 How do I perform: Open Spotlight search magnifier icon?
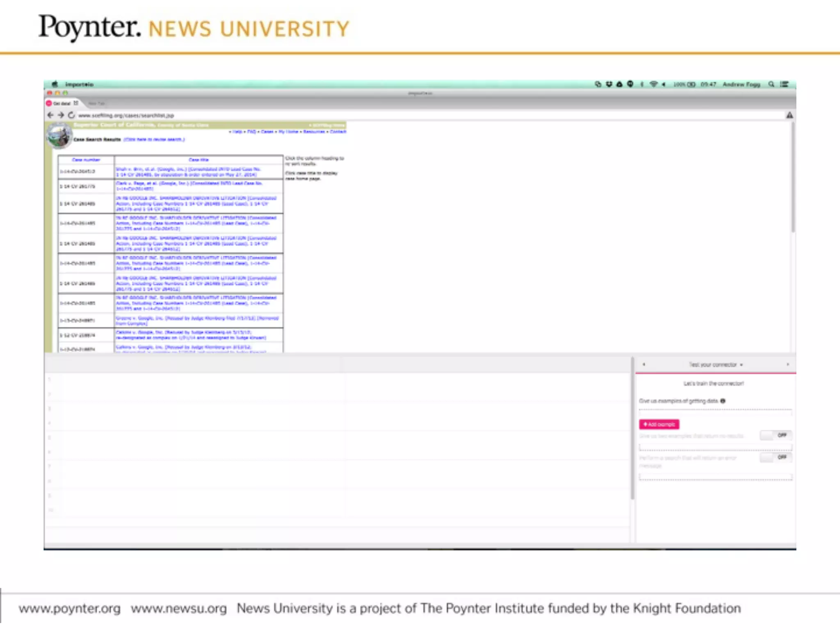coord(771,84)
